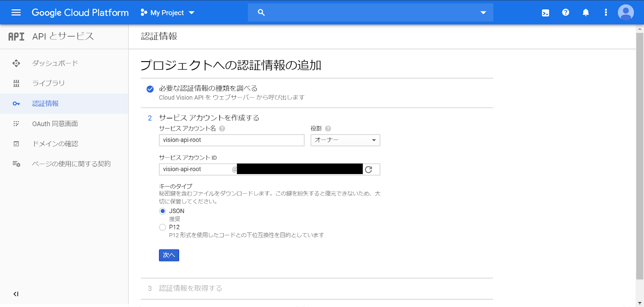
Task: Click the API logo in sidebar header
Action: coord(17,37)
